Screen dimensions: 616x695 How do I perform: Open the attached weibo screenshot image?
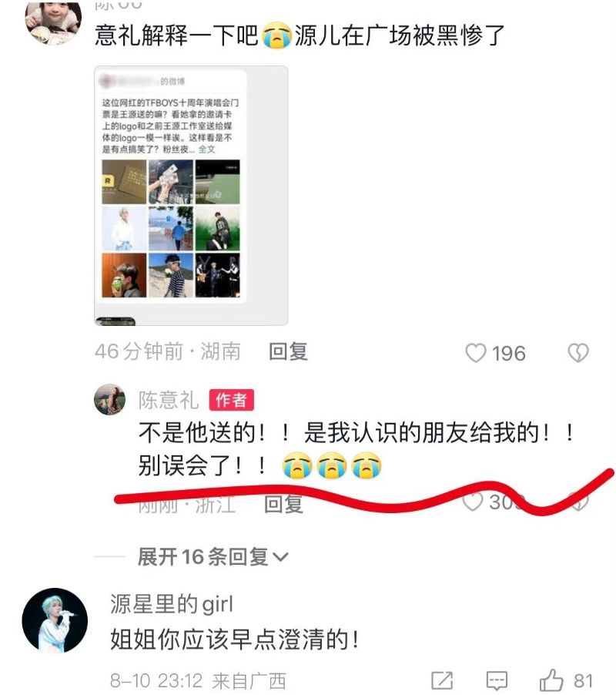(x=191, y=196)
